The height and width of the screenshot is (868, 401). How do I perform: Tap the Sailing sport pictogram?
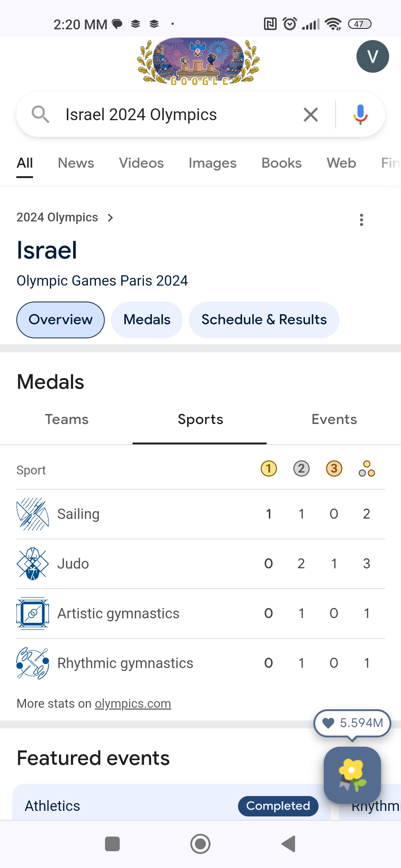point(33,514)
